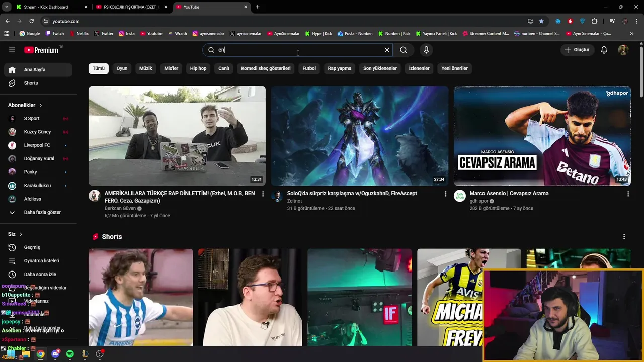644x362 pixels.
Task: Open the tab search dropdown
Action: tap(7, 7)
